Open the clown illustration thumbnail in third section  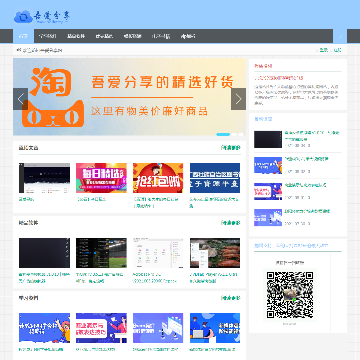44,328
